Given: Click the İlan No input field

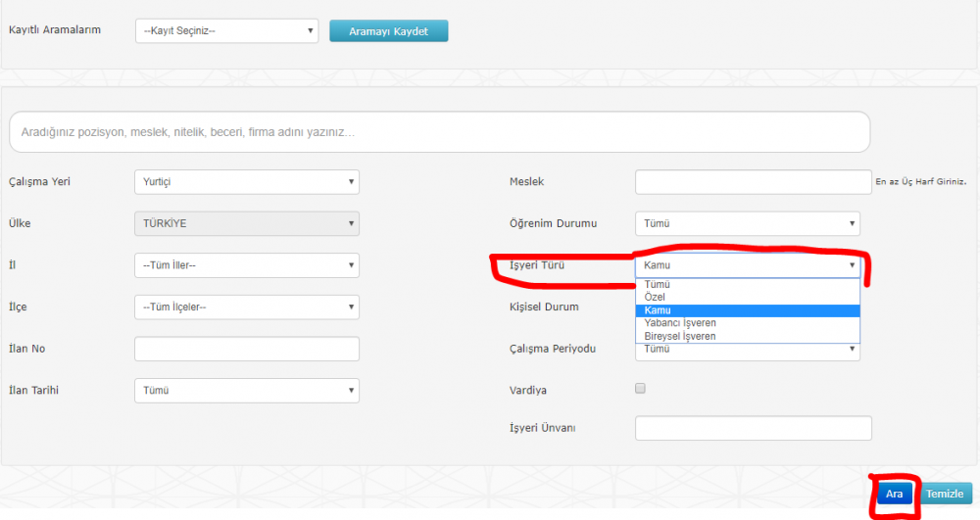Looking at the screenshot, I should [x=246, y=349].
